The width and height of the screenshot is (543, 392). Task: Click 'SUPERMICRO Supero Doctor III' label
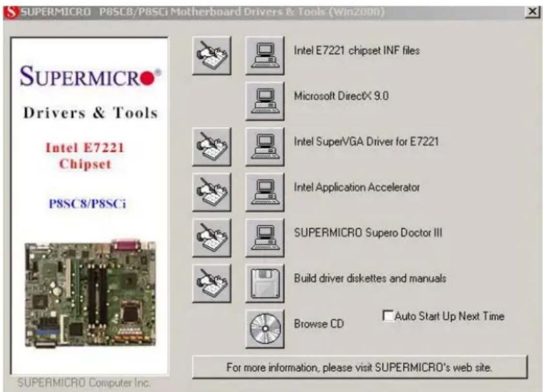pos(368,233)
